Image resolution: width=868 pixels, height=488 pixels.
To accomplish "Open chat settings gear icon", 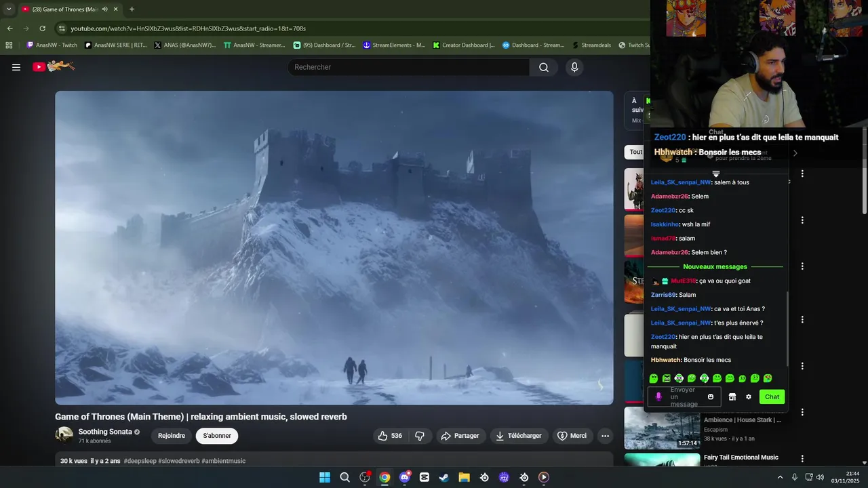I will (x=749, y=396).
